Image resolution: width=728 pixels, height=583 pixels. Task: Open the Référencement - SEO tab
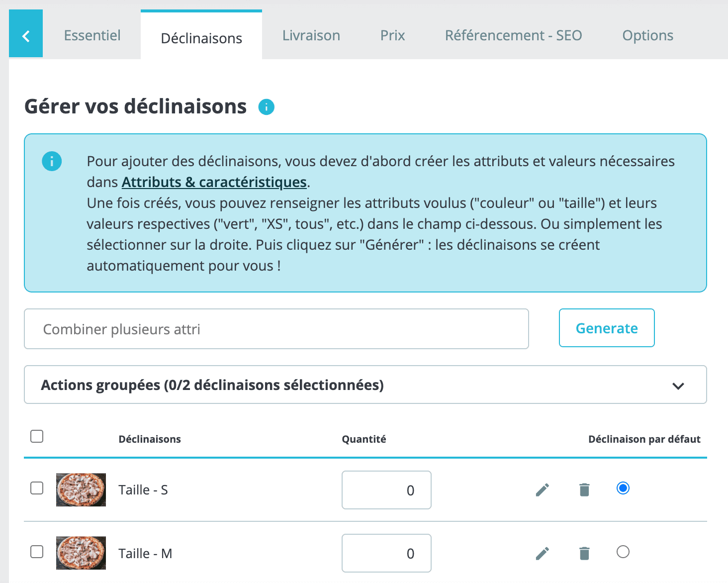[513, 35]
